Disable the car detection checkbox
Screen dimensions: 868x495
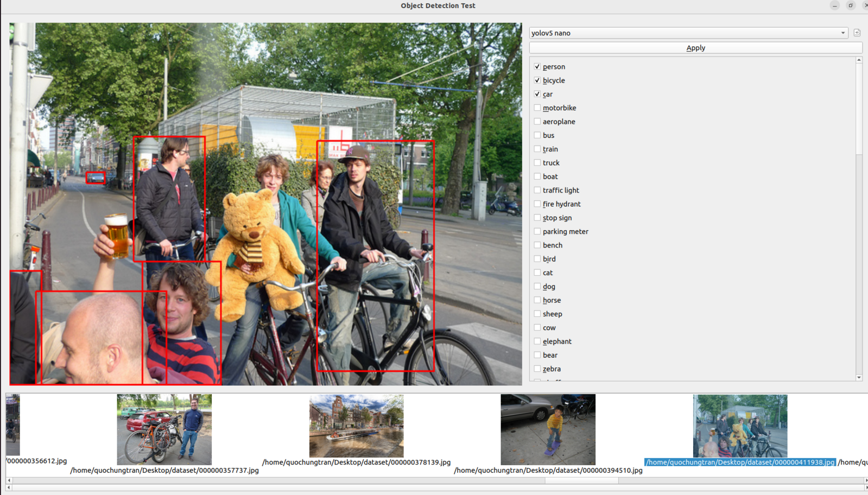point(537,94)
